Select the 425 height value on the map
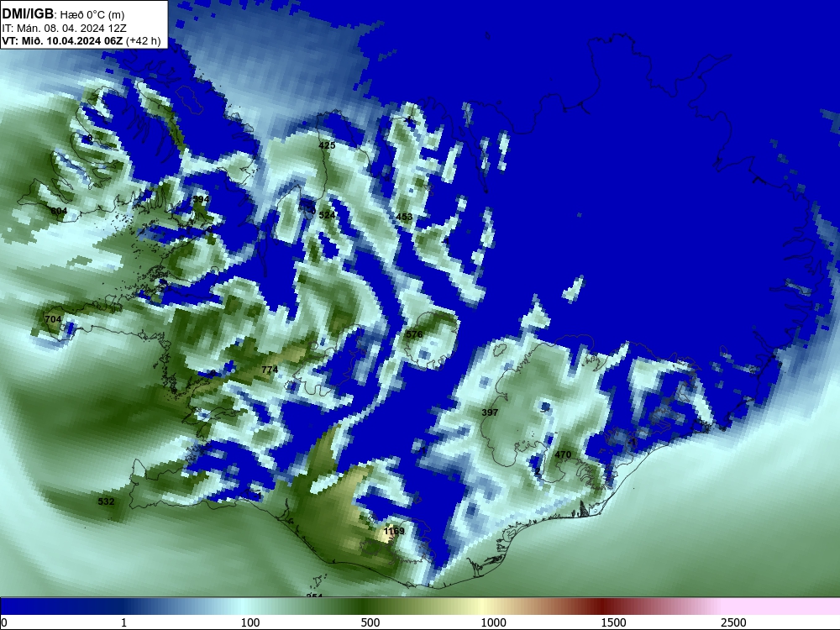 327,145
